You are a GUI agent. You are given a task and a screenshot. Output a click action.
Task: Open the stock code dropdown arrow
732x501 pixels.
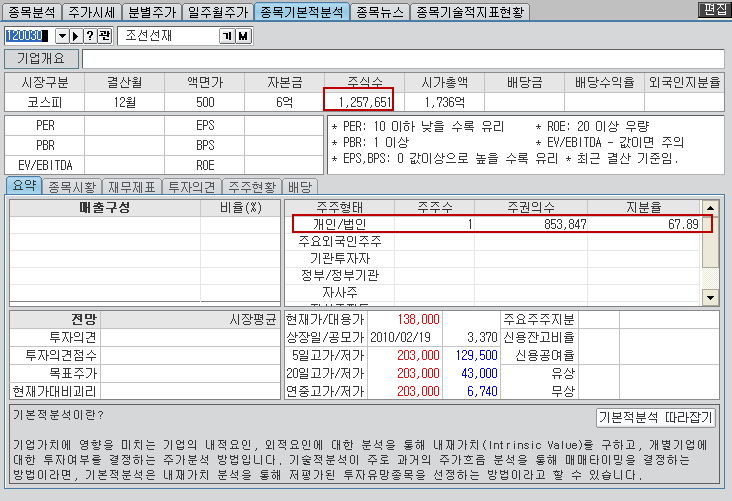click(62, 35)
